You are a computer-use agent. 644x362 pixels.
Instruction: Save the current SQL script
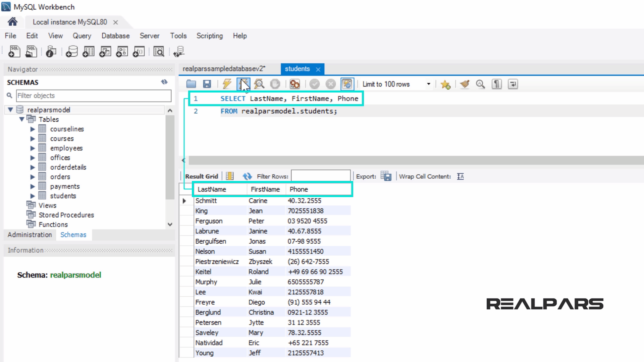[207, 84]
